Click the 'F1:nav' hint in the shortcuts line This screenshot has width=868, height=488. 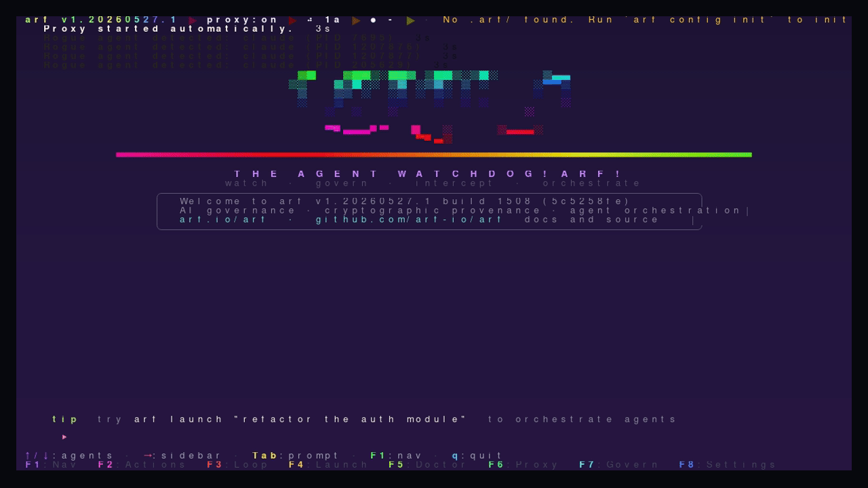(397, 456)
